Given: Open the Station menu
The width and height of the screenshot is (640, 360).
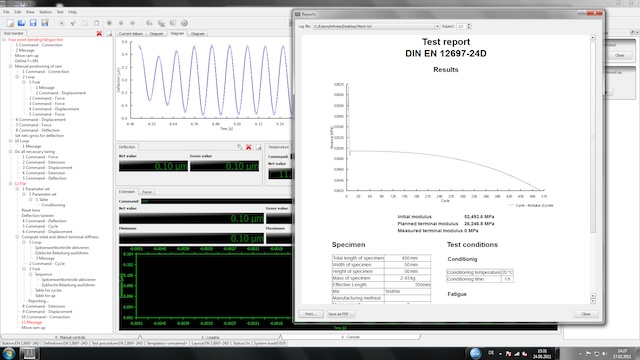Looking at the screenshot, I should click(x=45, y=12).
